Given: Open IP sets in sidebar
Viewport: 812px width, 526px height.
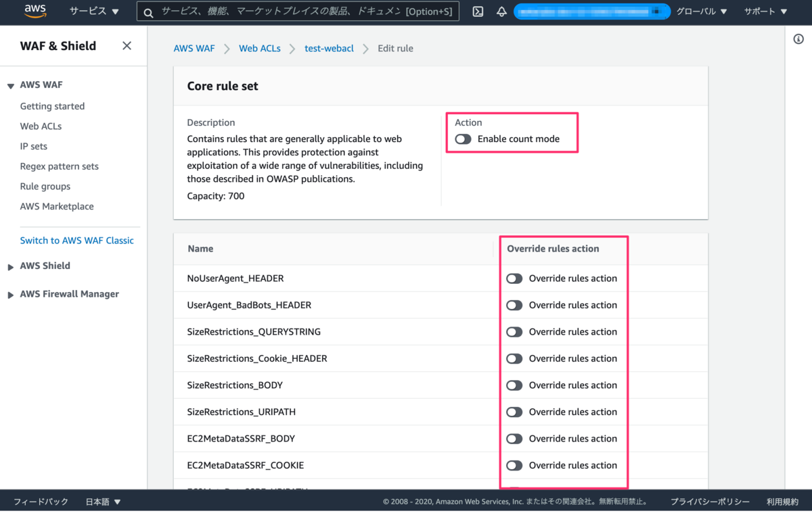Looking at the screenshot, I should pos(34,147).
